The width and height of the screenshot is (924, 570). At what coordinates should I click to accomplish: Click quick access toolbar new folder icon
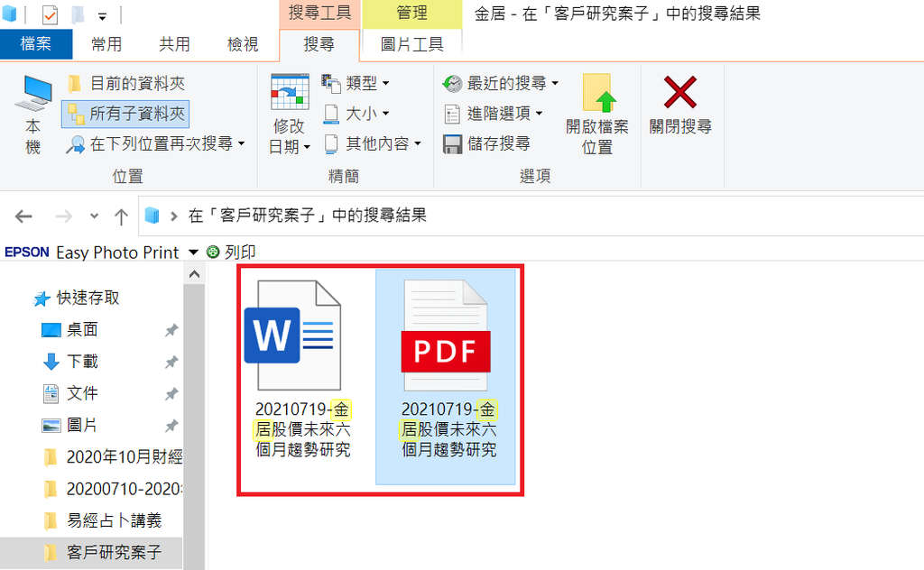78,14
